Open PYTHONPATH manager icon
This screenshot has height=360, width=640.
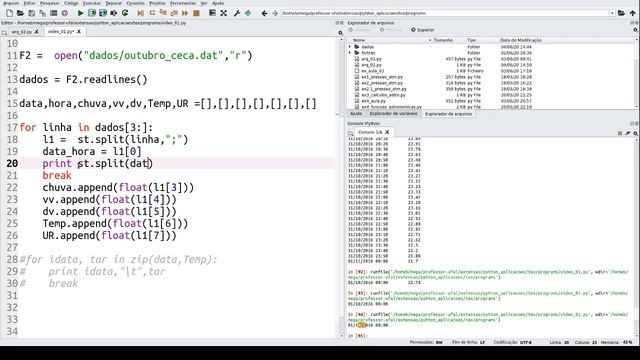[248, 13]
